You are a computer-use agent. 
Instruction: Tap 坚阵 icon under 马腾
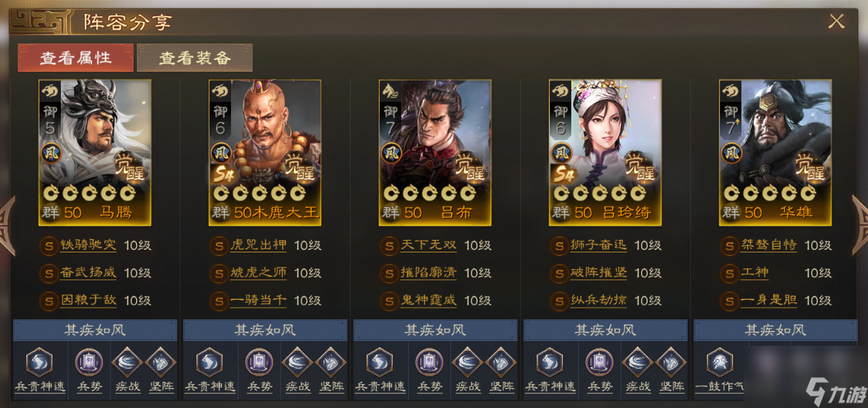[x=160, y=362]
